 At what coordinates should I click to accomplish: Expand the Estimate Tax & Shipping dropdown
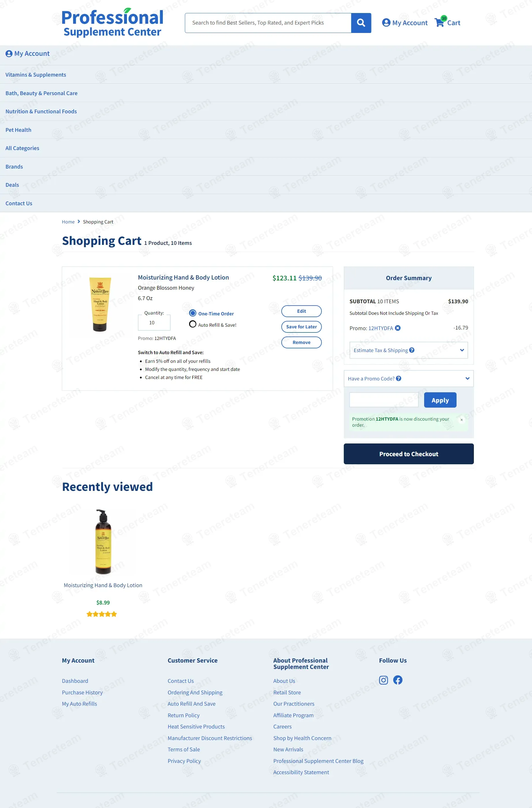(x=462, y=350)
